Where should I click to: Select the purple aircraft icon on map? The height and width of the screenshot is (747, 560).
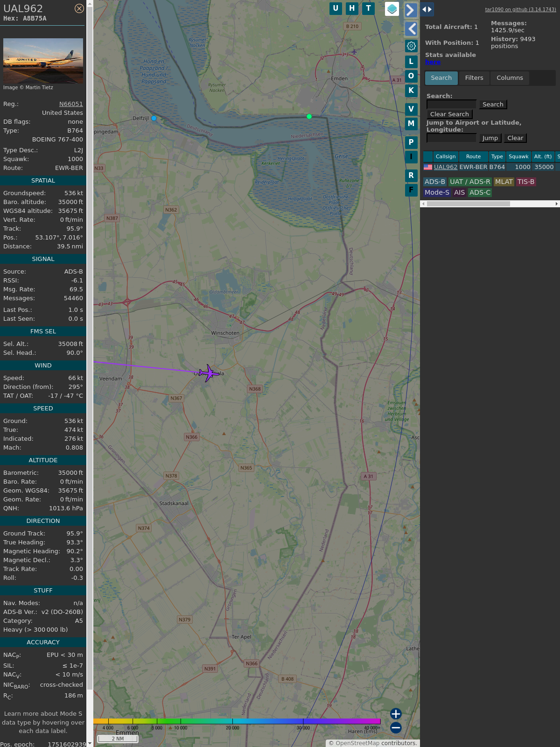click(x=208, y=373)
